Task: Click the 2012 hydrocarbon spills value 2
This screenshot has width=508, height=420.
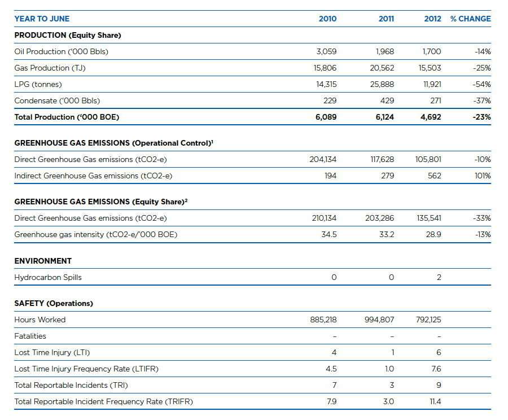Action: click(x=439, y=277)
